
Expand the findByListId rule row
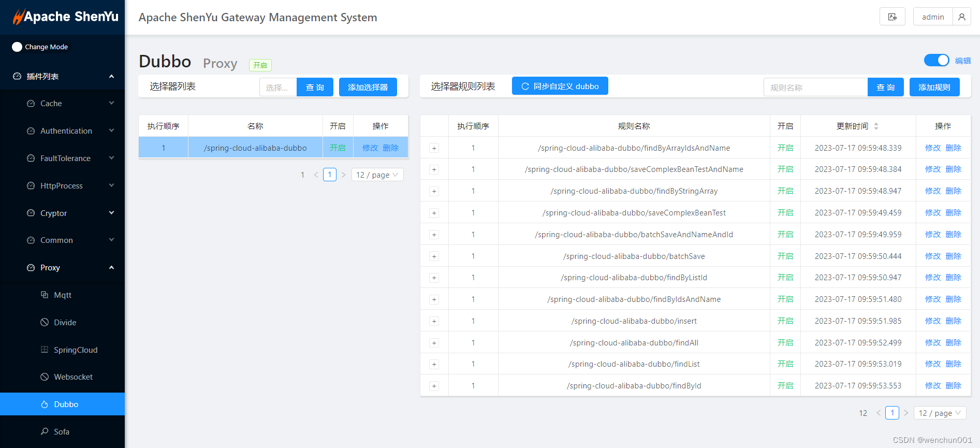tap(434, 278)
